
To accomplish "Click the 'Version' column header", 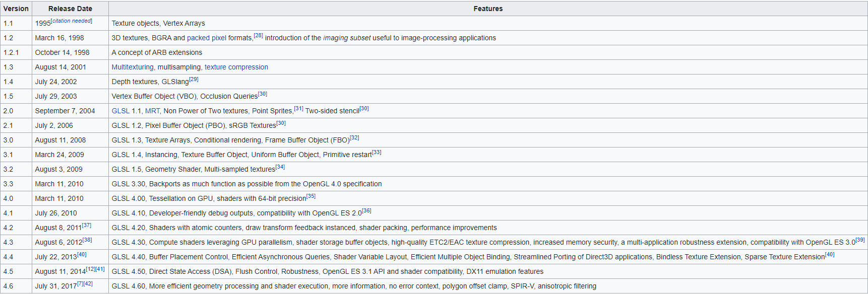I will pyautogui.click(x=16, y=9).
